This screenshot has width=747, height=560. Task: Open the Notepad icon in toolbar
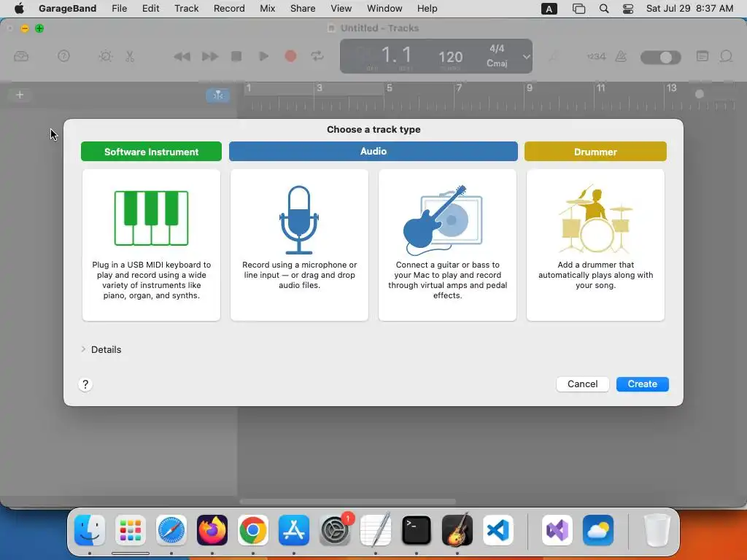coord(703,56)
